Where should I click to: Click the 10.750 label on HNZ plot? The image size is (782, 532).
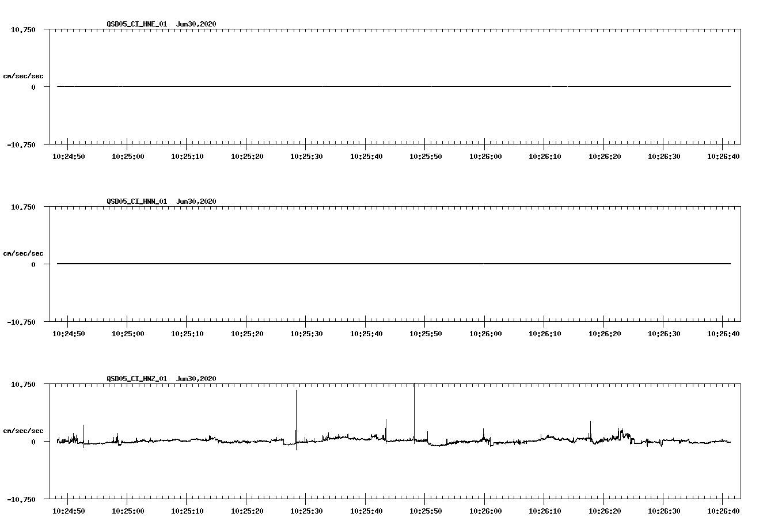[x=23, y=384]
